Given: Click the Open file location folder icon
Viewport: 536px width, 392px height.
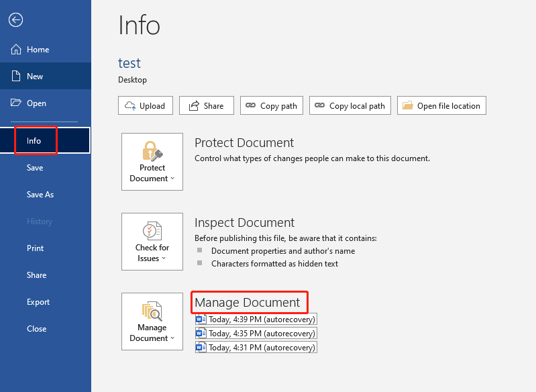Looking at the screenshot, I should point(408,106).
